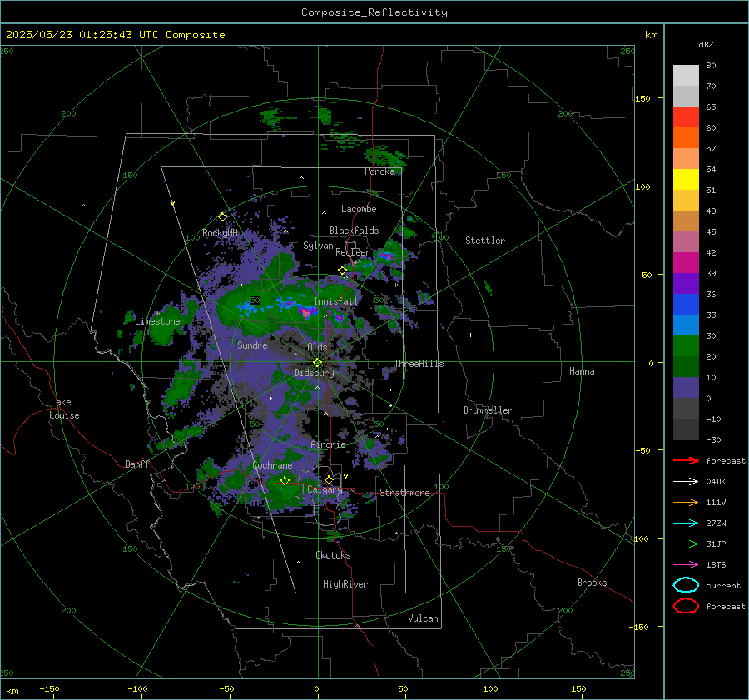Screen dimensions: 749x700
Task: Click the yellow v marker near Calgary
Action: tap(345, 476)
